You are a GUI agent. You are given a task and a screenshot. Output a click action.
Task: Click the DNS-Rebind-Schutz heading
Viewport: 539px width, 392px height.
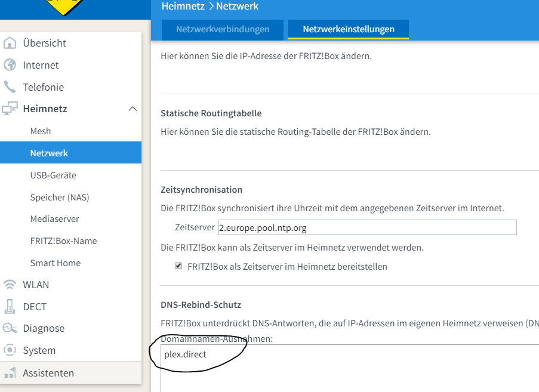(201, 305)
